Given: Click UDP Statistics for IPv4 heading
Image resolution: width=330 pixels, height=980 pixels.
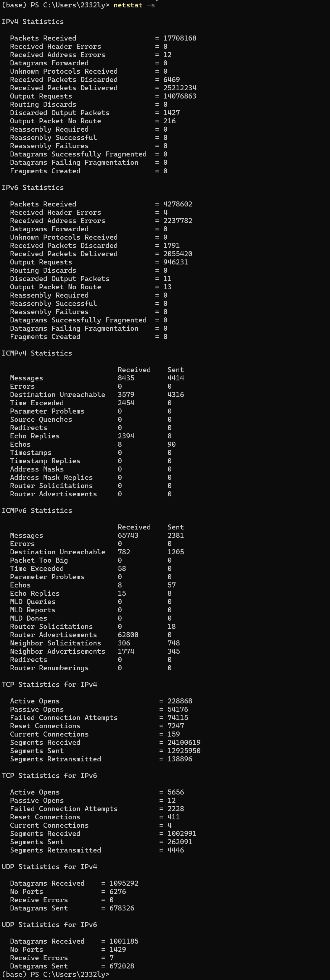Looking at the screenshot, I should click(x=49, y=867).
